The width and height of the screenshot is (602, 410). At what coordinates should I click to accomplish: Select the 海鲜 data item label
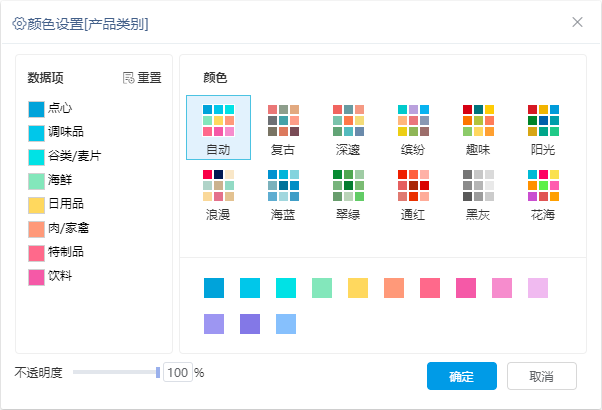pos(60,180)
